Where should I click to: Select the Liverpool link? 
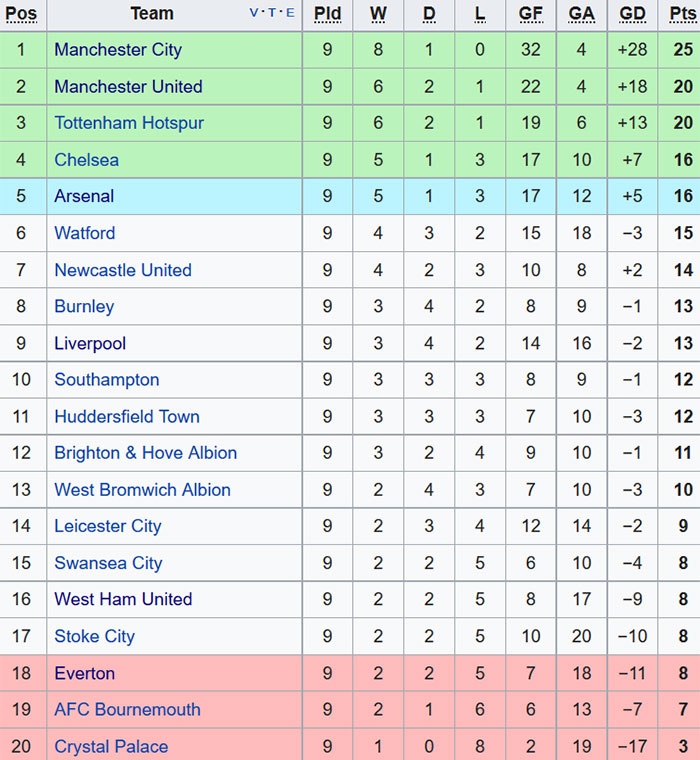90,343
